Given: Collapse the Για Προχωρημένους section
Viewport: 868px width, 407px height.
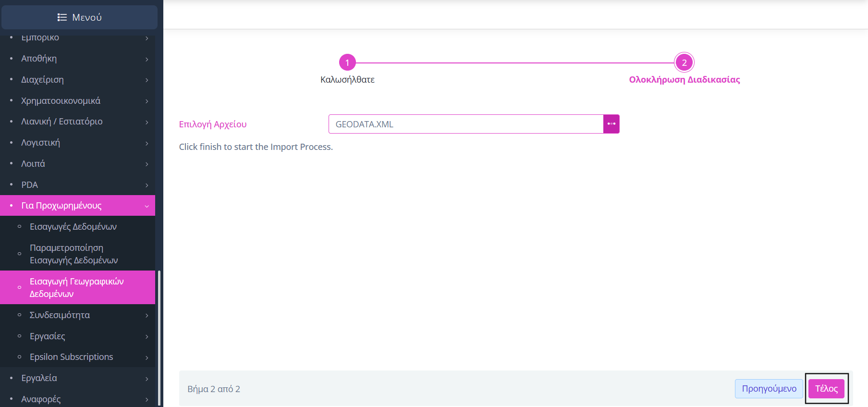Looking at the screenshot, I should (x=147, y=206).
